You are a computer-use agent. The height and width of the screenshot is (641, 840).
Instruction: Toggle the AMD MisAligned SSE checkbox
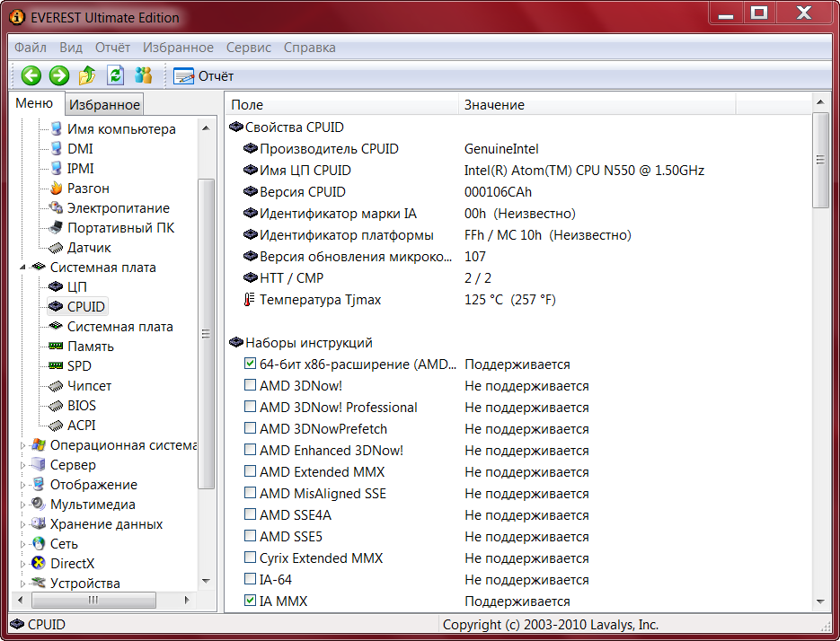tap(250, 492)
